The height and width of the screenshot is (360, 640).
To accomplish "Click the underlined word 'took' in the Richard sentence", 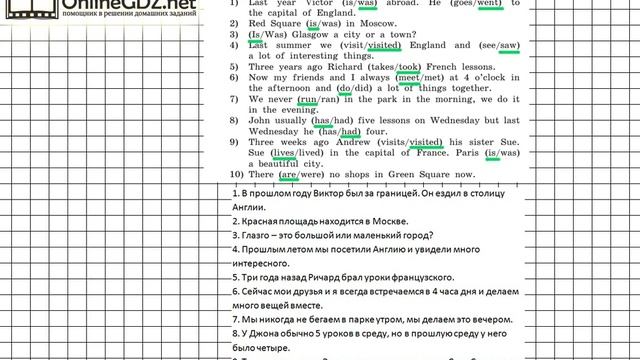I will [x=408, y=67].
